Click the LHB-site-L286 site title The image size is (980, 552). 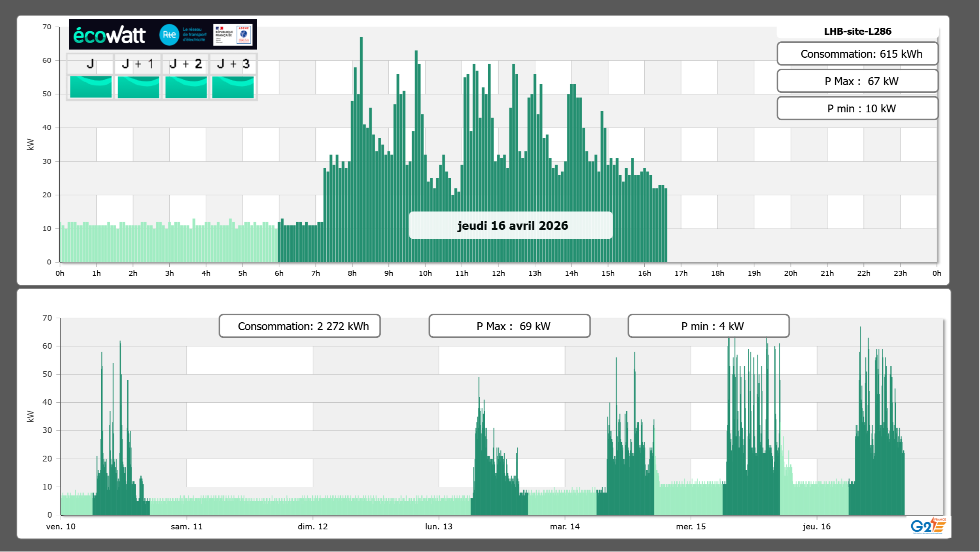(857, 31)
